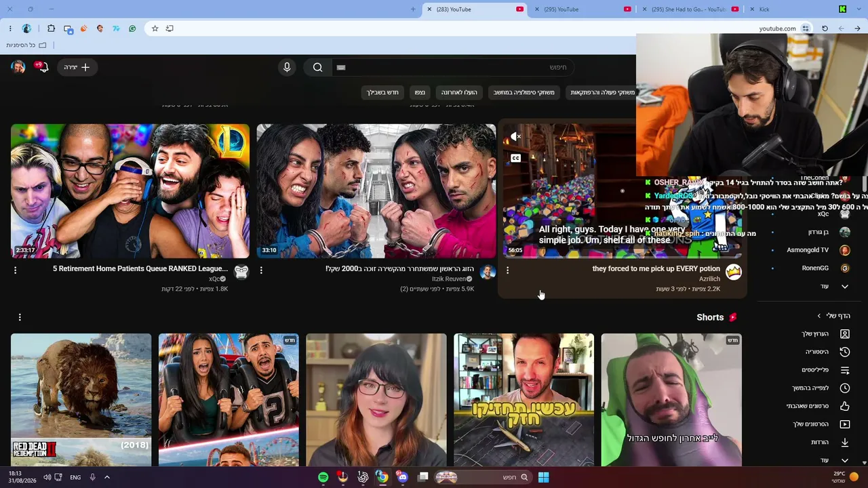The image size is (868, 488).
Task: Expand the bottom 'עוד' sidebar section
Action: [x=834, y=460]
